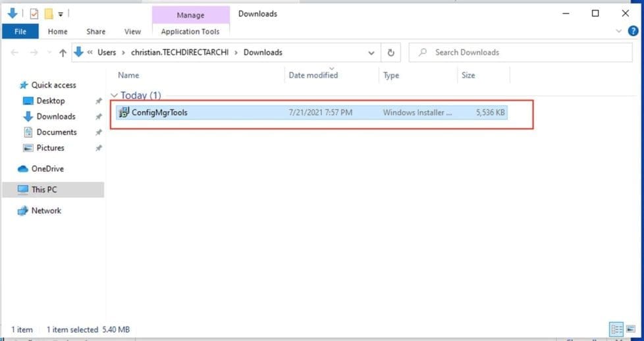Screen dimensions: 644x341
Task: Sort by Date modified column header
Action: (x=313, y=75)
